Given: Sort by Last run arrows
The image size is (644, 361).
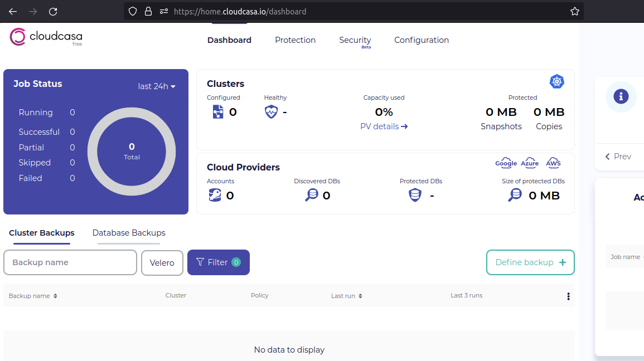Looking at the screenshot, I should pyautogui.click(x=360, y=296).
